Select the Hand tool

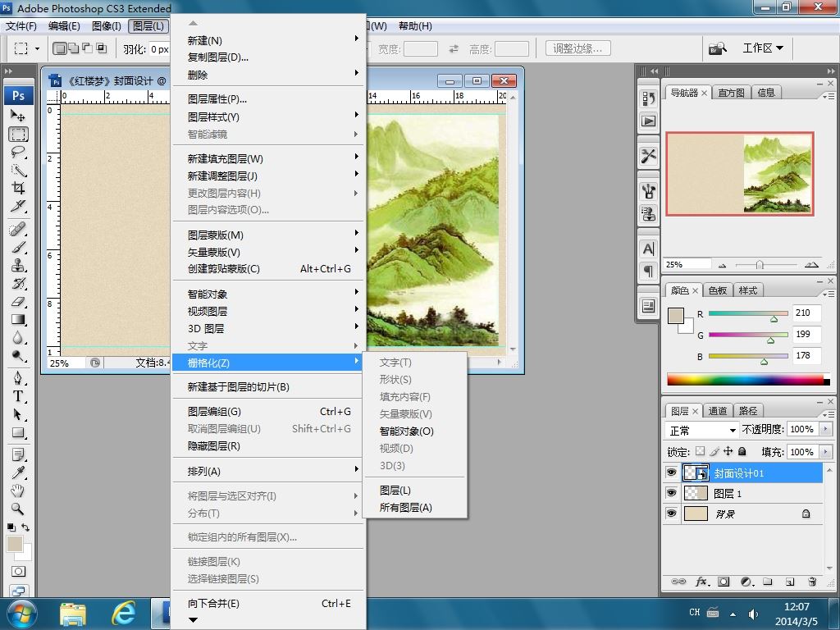click(x=18, y=491)
